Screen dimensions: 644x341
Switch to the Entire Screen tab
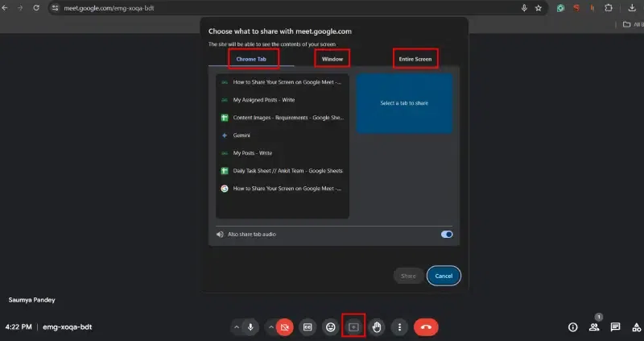(415, 59)
